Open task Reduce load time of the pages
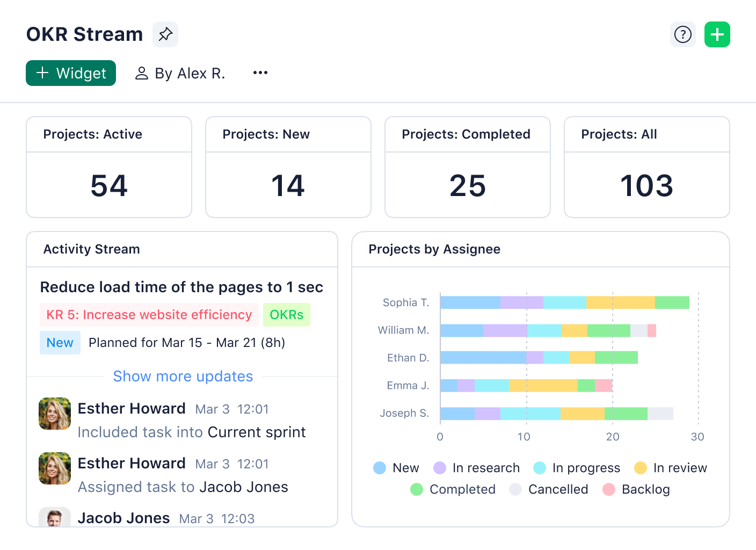 coord(181,287)
